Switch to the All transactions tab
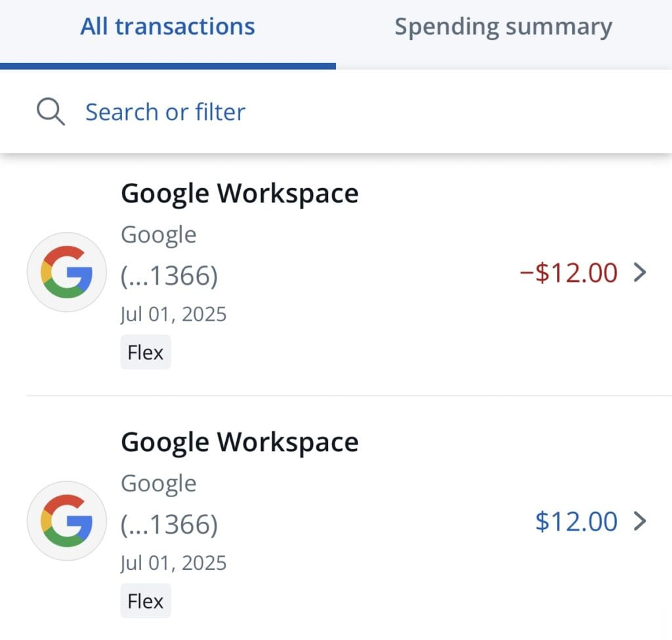Image resolution: width=672 pixels, height=640 pixels. tap(167, 27)
